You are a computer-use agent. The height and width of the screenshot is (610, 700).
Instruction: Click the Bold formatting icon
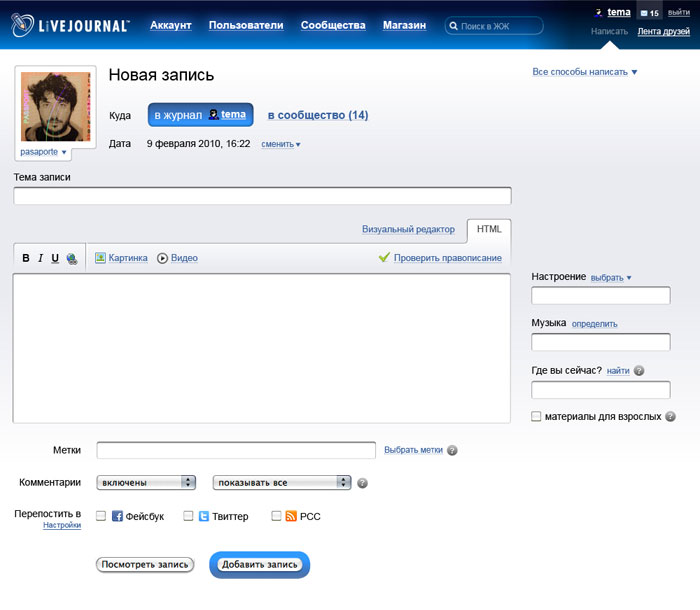[x=26, y=258]
